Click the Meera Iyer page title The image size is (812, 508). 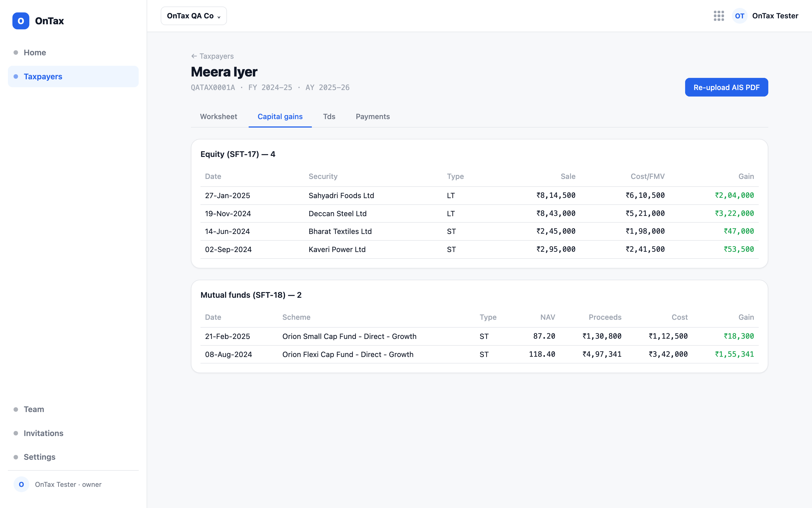224,72
